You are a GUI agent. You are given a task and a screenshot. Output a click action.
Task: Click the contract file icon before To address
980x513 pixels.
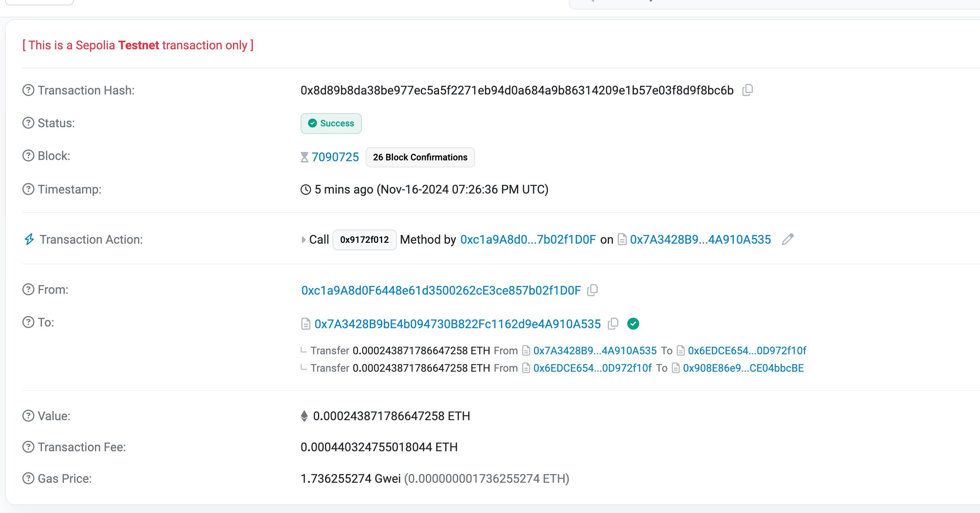pyautogui.click(x=306, y=324)
